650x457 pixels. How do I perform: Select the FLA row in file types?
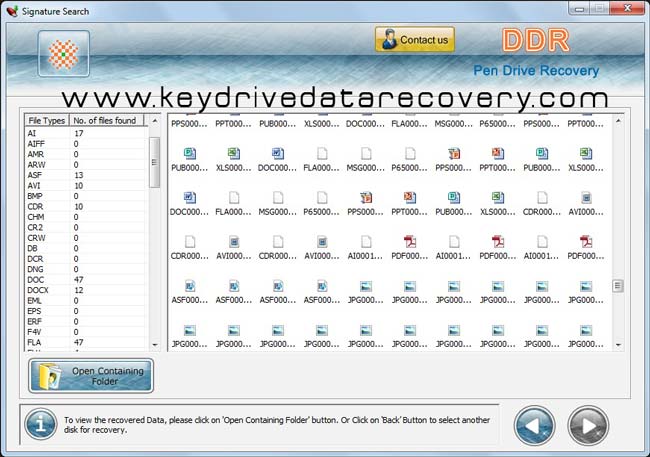tap(86, 342)
